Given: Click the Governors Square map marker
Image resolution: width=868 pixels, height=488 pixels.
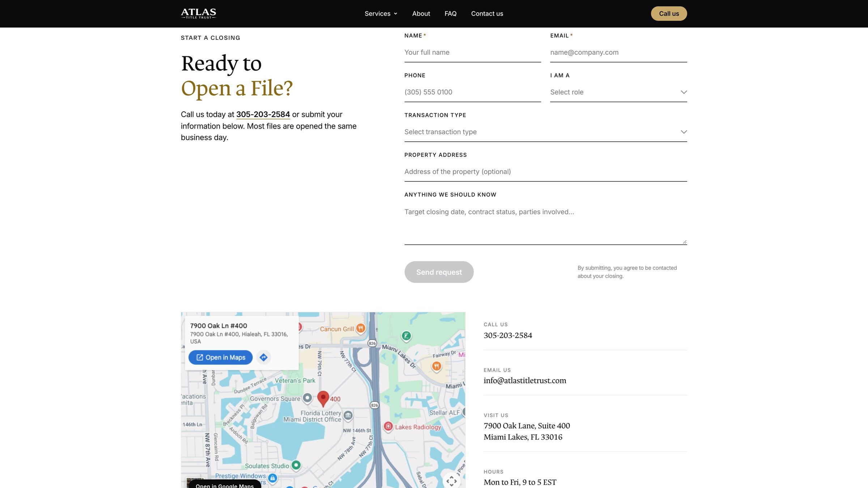Looking at the screenshot, I should pyautogui.click(x=307, y=398).
